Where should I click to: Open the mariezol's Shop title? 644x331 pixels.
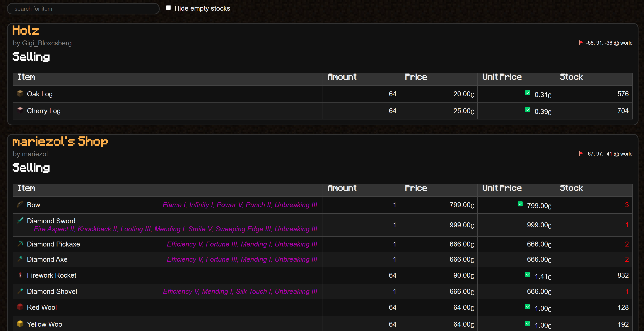pos(60,141)
